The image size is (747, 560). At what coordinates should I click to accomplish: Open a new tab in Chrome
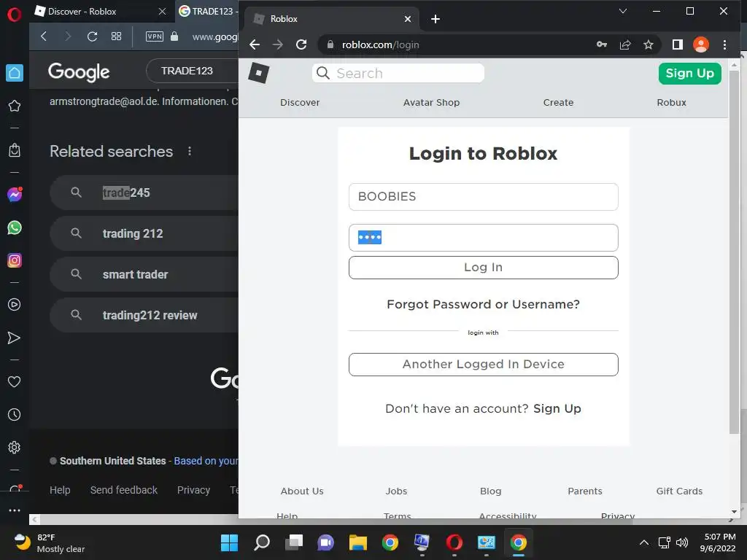[436, 19]
